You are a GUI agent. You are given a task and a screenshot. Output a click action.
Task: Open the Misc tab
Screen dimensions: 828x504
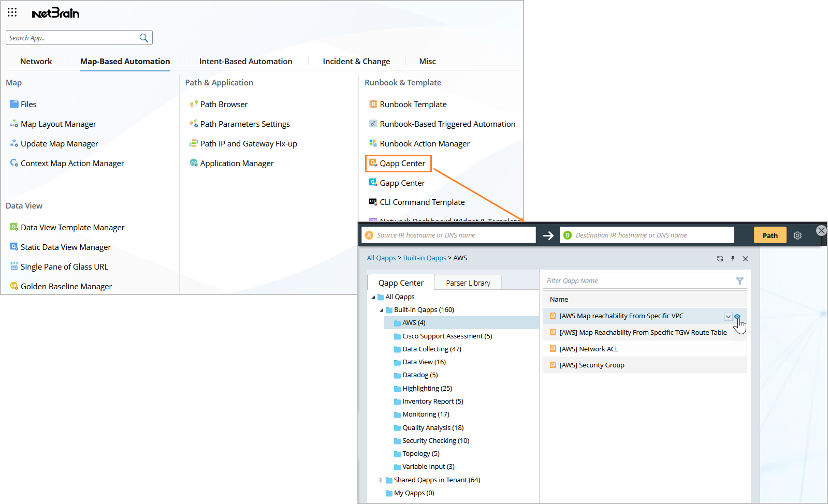[428, 61]
